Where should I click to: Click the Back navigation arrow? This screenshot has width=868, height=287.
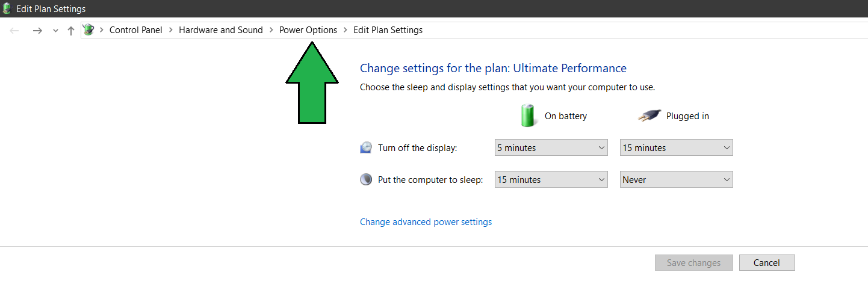(14, 30)
